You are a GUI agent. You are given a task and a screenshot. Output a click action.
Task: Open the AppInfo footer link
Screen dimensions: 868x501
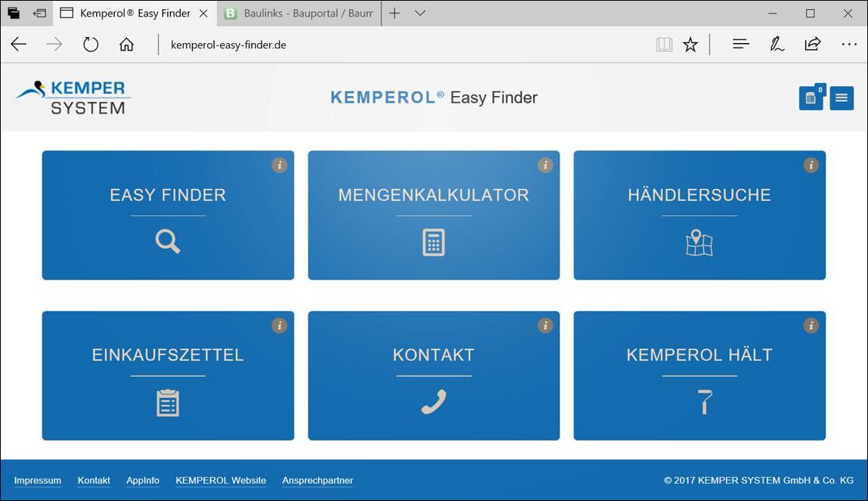point(143,480)
